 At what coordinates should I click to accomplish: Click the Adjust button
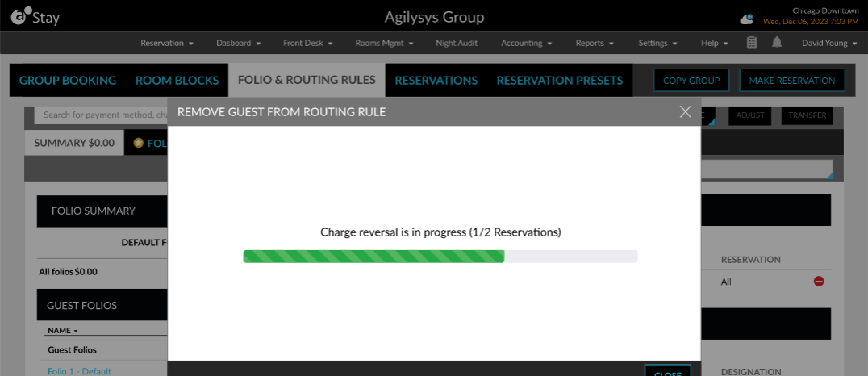coord(750,115)
